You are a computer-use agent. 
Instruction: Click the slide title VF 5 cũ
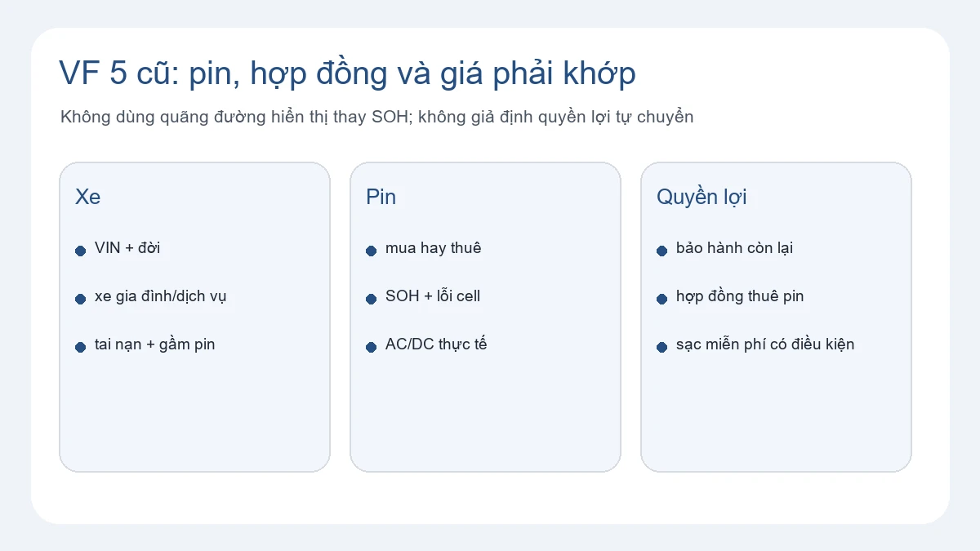(347, 73)
